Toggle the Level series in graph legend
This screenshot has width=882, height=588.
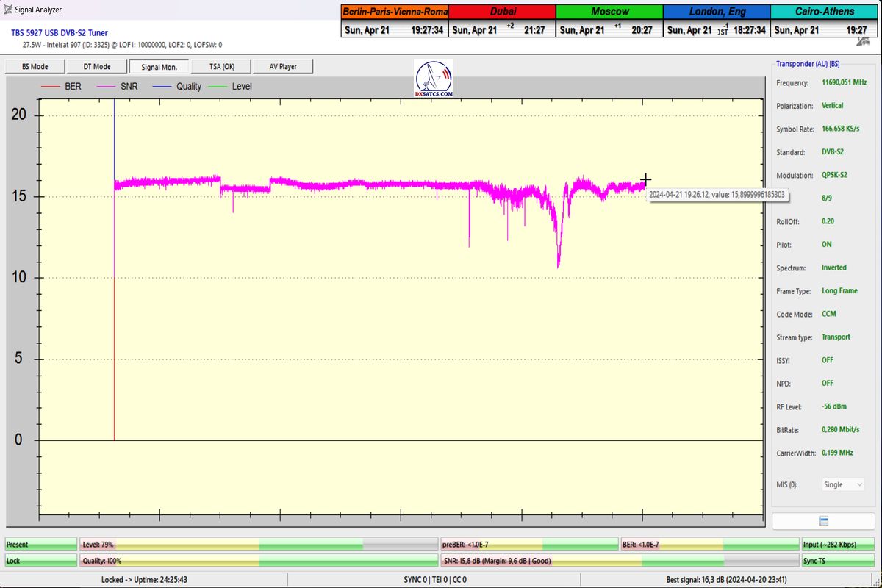[x=232, y=86]
